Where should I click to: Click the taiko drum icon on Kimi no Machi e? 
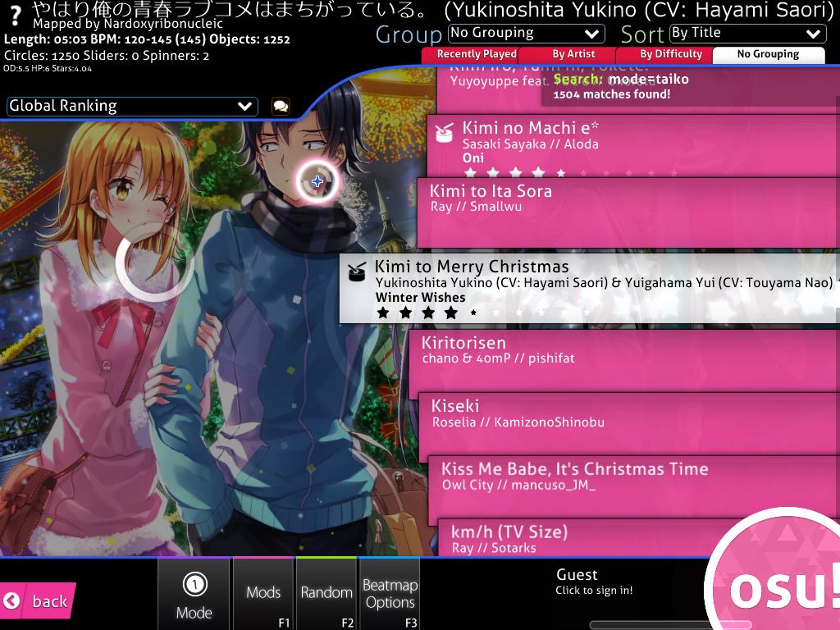(444, 133)
